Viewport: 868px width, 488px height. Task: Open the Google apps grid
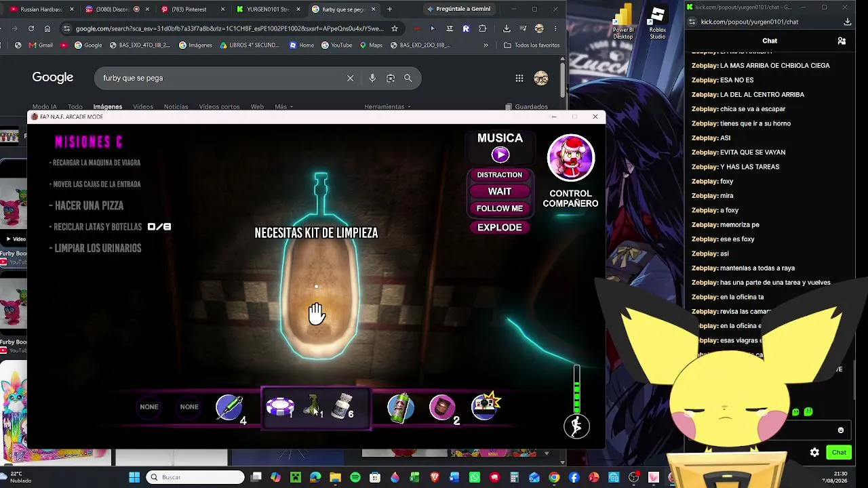click(x=519, y=78)
